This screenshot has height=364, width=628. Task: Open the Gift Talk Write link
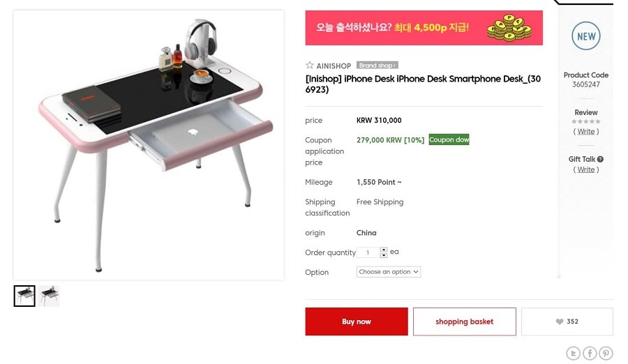(586, 169)
